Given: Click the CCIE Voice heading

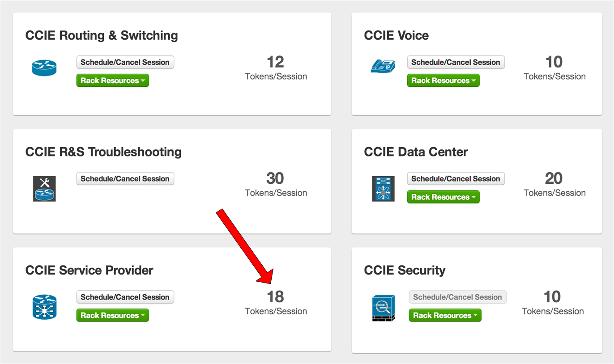Looking at the screenshot, I should coord(396,35).
